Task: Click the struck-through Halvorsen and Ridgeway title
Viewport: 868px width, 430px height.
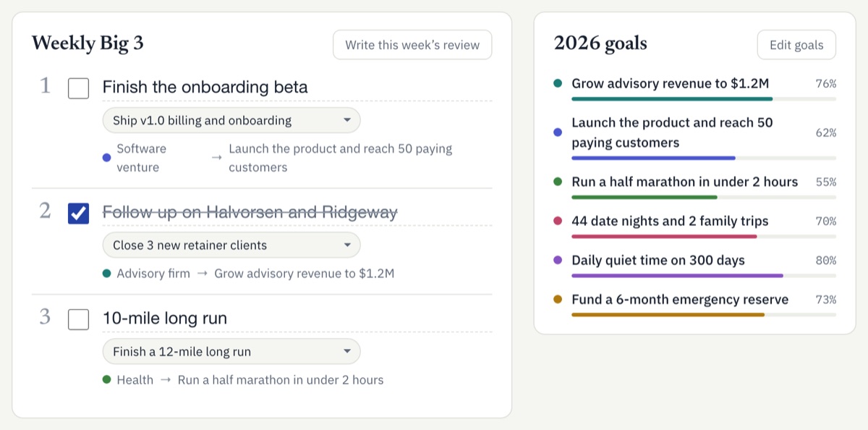Action: [x=297, y=212]
